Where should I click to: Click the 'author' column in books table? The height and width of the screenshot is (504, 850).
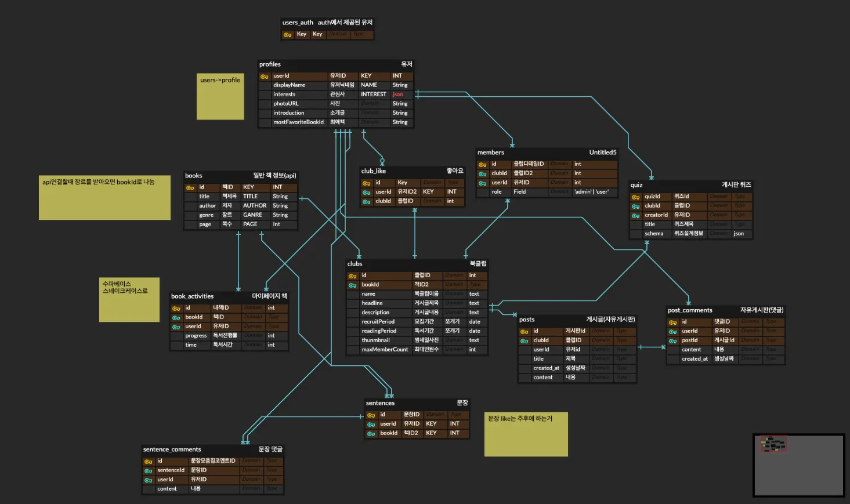pyautogui.click(x=208, y=206)
